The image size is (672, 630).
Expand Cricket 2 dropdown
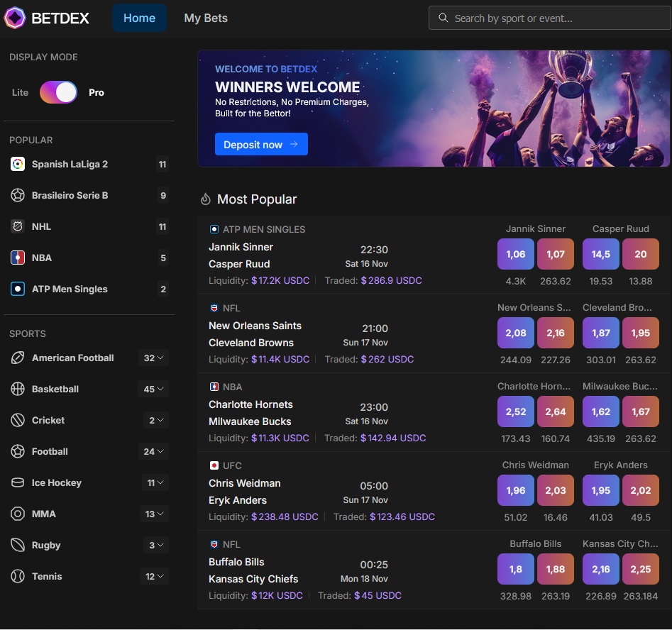tap(156, 421)
